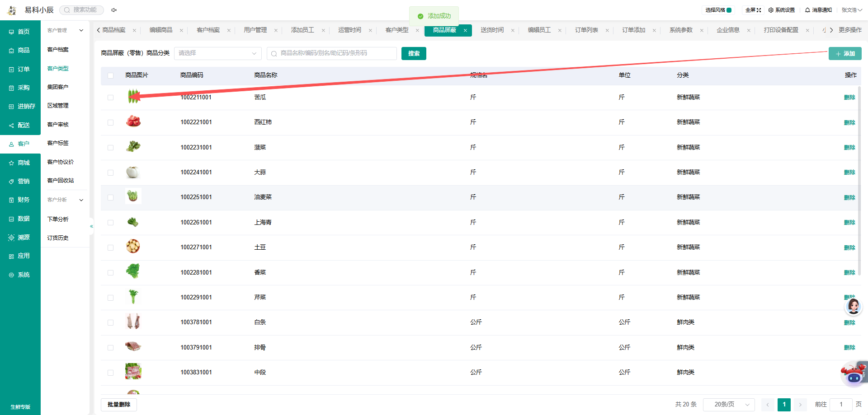
Task: Open the 商品 products sidebar section
Action: (x=20, y=51)
